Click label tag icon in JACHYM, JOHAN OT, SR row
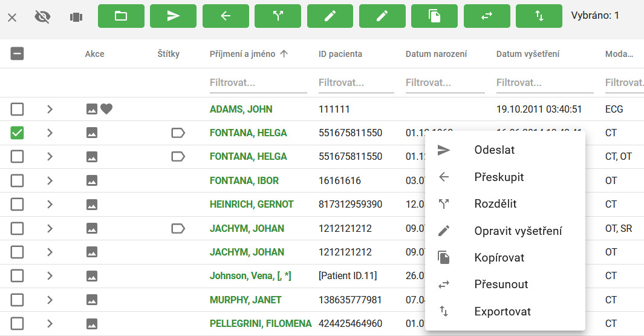Screen dimensions: 644x336 pyautogui.click(x=178, y=228)
